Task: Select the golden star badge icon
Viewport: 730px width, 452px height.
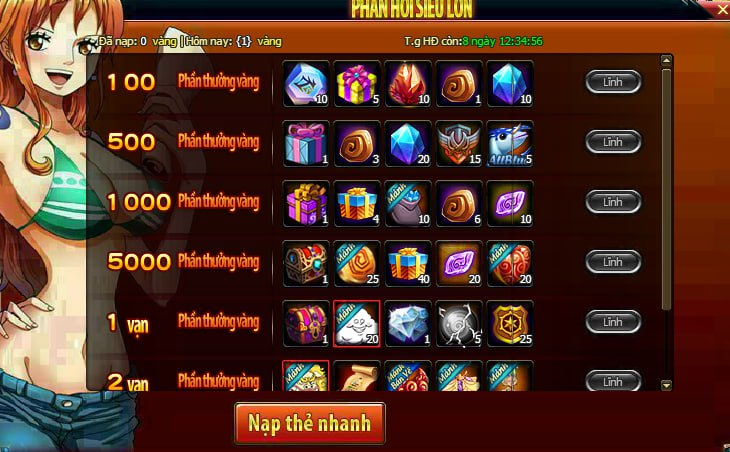Action: pyautogui.click(x=510, y=324)
